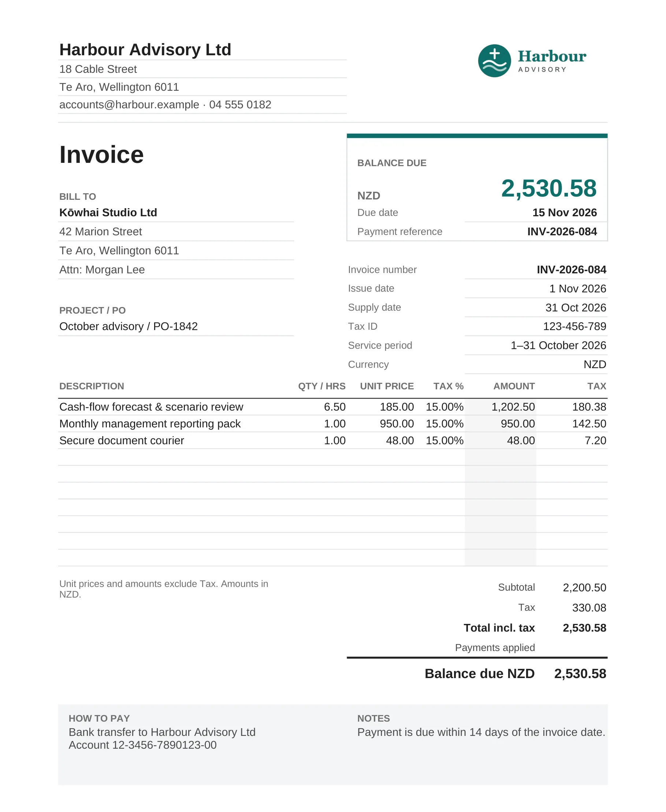Select the Cash-flow forecast & scenario review row
This screenshot has width=666, height=812.
pyautogui.click(x=332, y=407)
